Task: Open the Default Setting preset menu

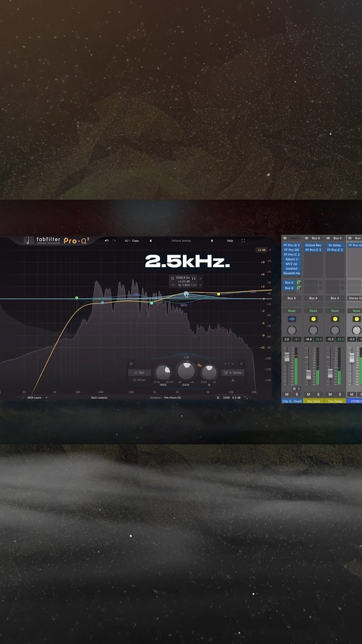Action: tap(181, 240)
